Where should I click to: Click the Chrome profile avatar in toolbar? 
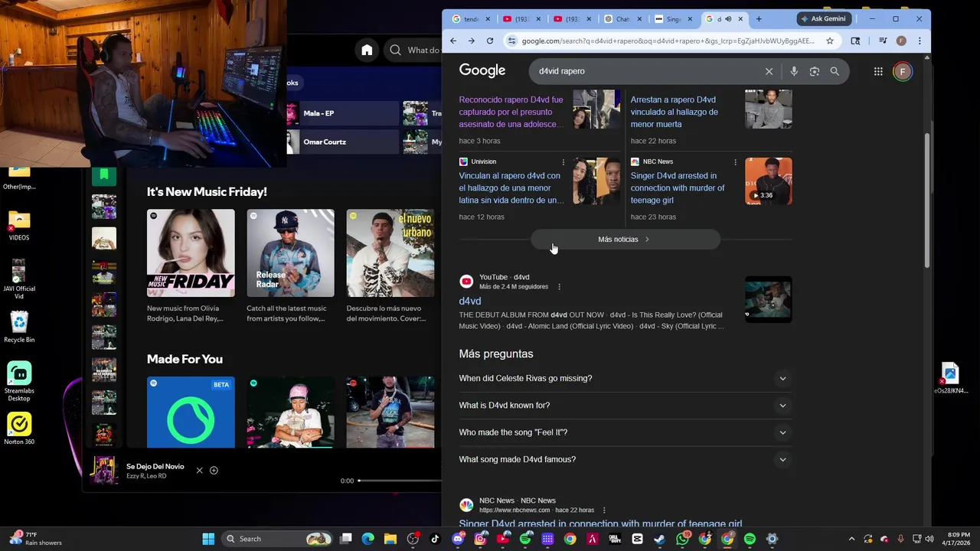pos(901,41)
